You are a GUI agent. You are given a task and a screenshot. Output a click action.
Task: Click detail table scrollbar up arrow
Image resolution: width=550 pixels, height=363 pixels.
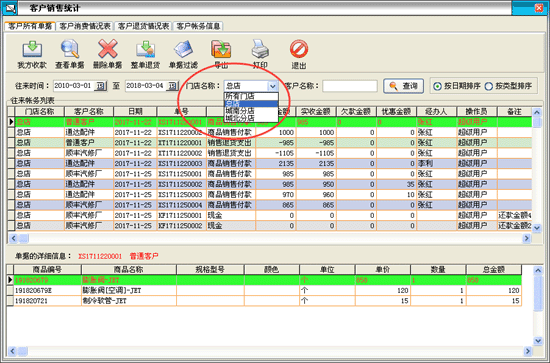pos(538,270)
